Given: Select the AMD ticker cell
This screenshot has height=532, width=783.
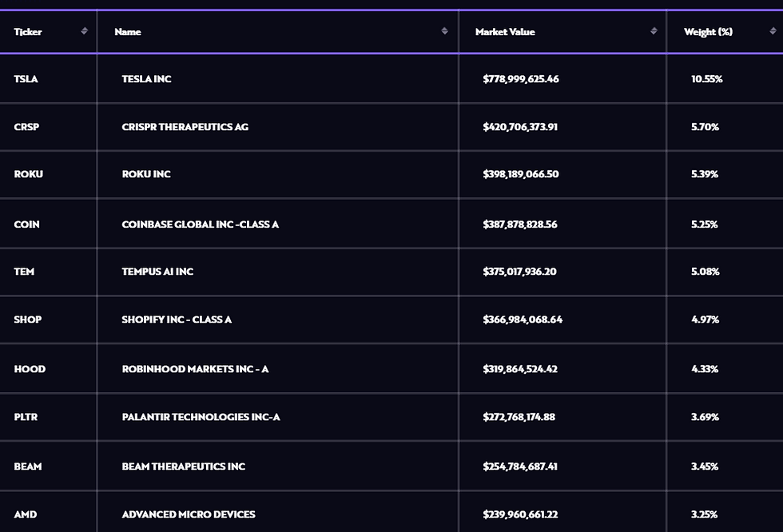Looking at the screenshot, I should coord(25,514).
